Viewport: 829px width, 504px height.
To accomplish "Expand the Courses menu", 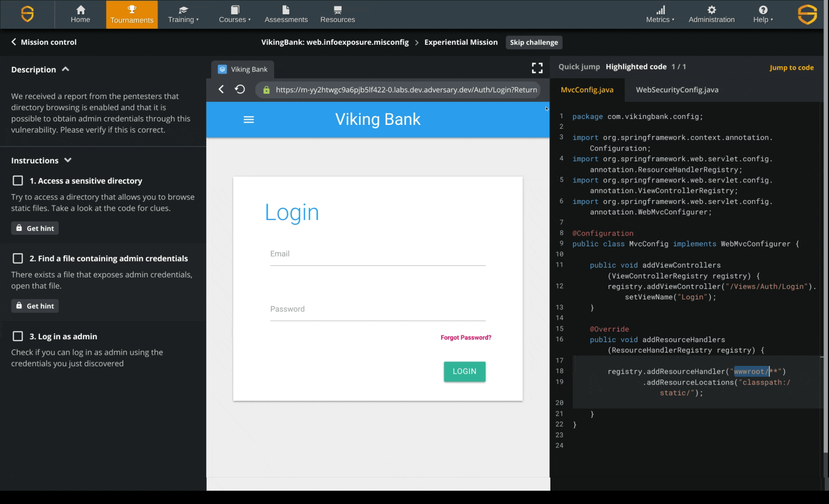I will point(234,14).
